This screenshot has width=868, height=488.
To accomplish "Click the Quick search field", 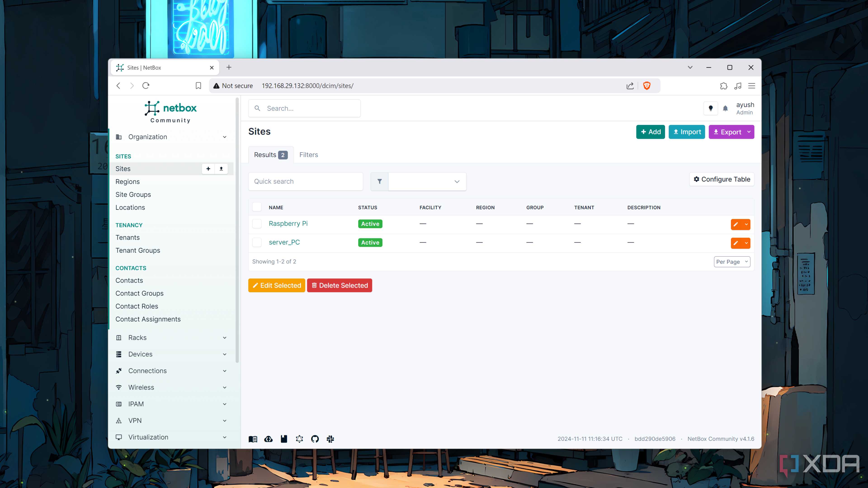I will (x=306, y=181).
